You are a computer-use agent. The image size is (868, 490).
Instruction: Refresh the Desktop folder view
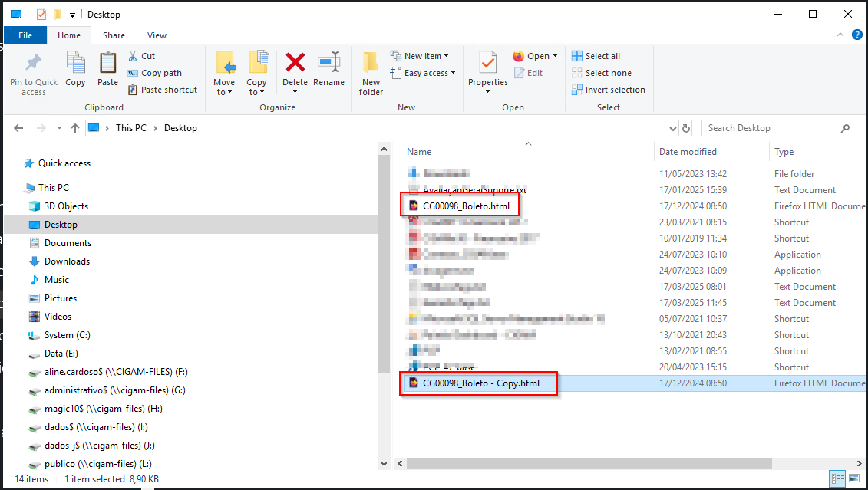pyautogui.click(x=686, y=128)
